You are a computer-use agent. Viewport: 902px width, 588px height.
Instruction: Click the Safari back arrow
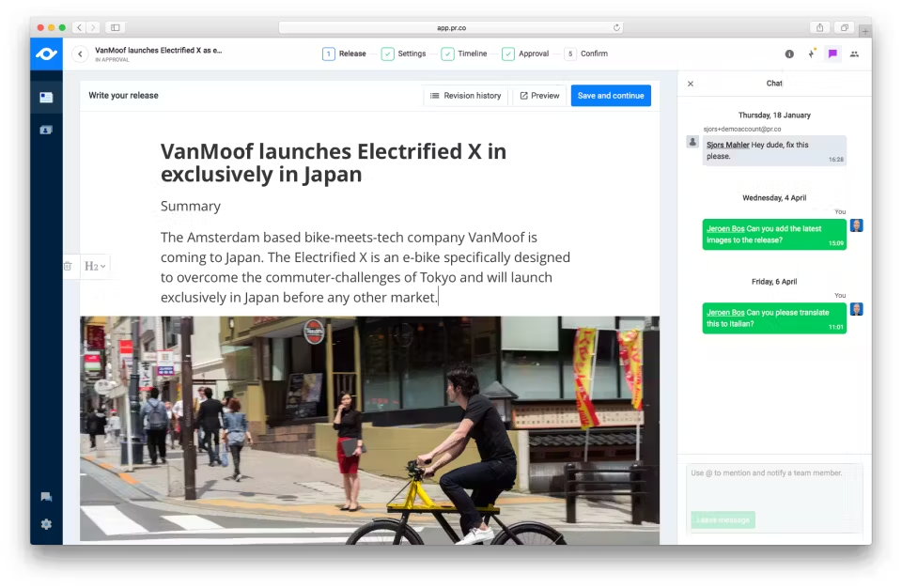click(x=79, y=27)
